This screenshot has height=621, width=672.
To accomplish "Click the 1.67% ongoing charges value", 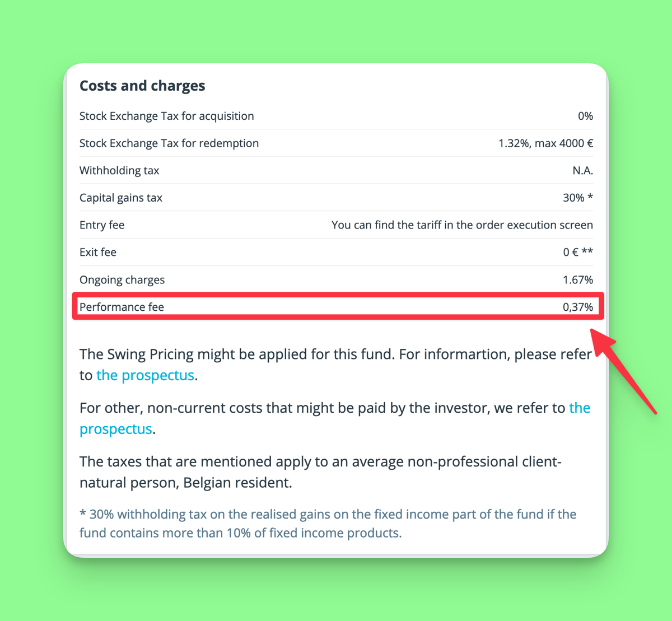I will coord(577,280).
